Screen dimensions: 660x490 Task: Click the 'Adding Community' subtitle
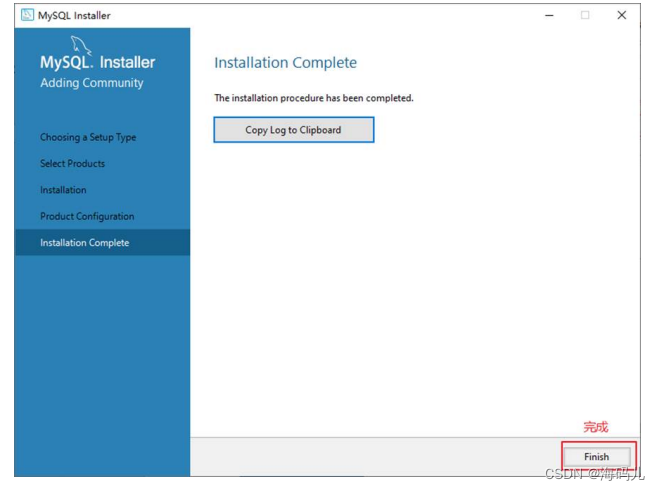pyautogui.click(x=92, y=83)
